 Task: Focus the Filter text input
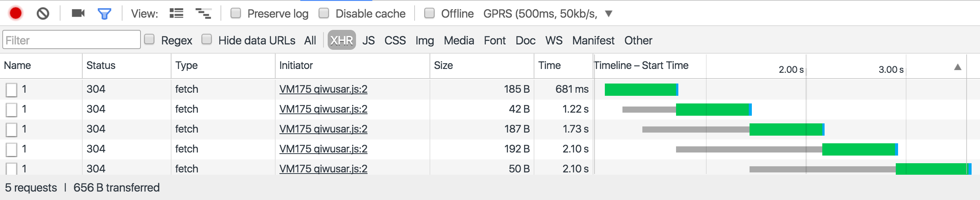72,40
